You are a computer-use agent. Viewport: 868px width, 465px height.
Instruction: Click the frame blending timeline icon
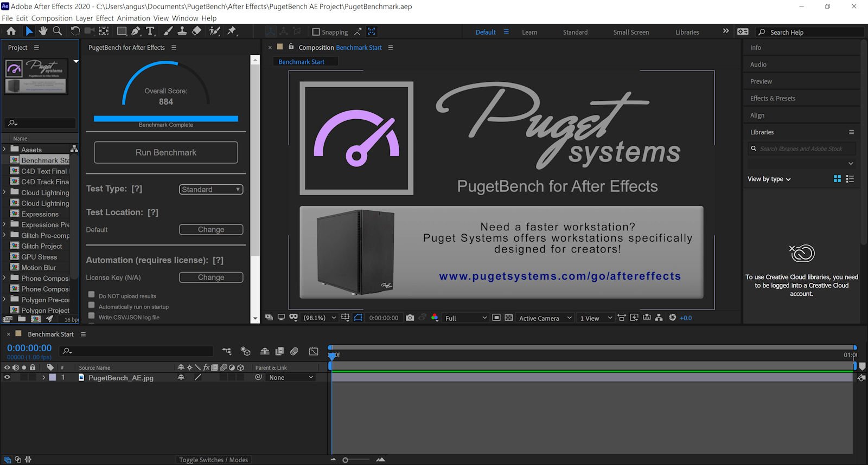coord(279,351)
